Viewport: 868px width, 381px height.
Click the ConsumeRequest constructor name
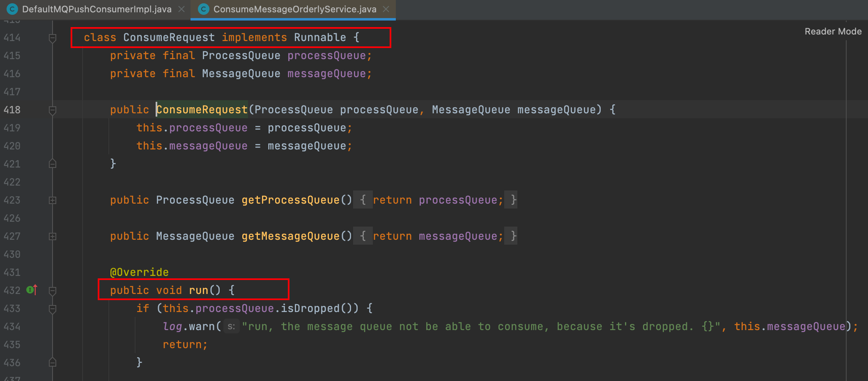point(202,110)
